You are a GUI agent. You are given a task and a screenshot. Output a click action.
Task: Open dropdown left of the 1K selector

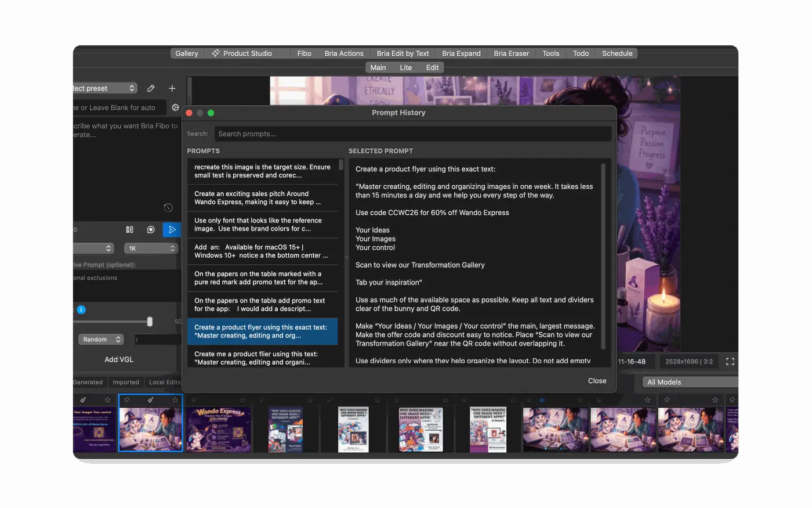click(x=93, y=248)
